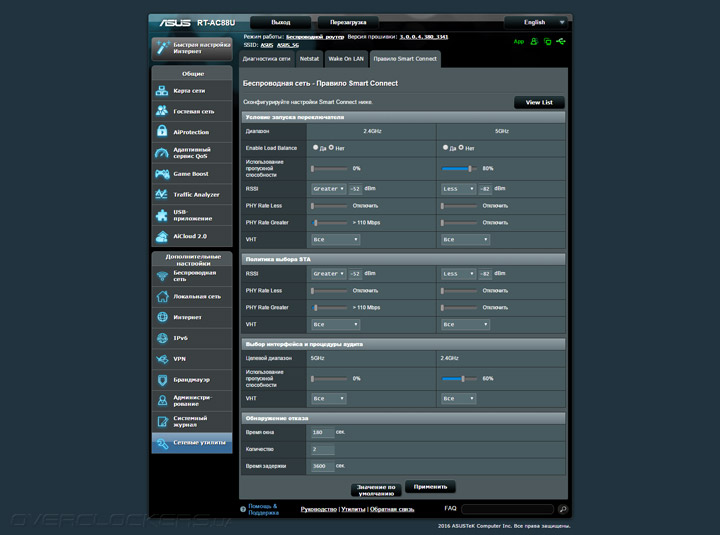720x535 pixels.
Task: Select Нет for 5GHz Enable Load Balance
Action: pos(461,147)
